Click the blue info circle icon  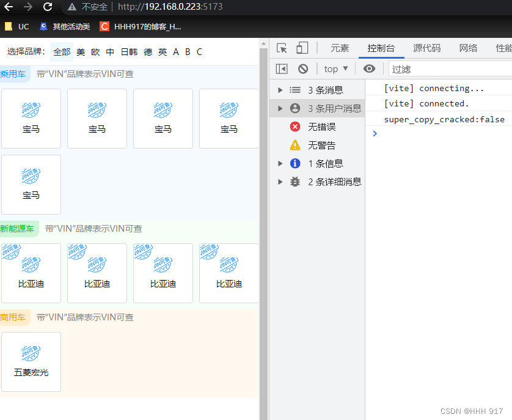295,163
